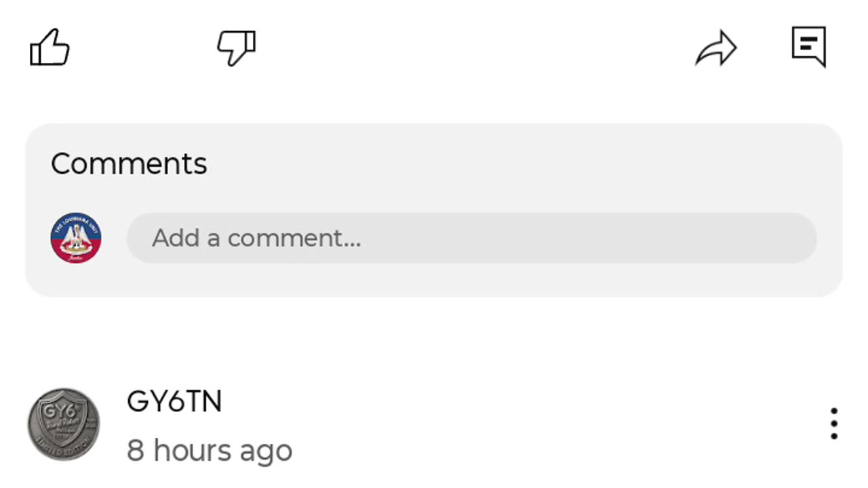Expand the three-dot comment menu

[x=833, y=424]
